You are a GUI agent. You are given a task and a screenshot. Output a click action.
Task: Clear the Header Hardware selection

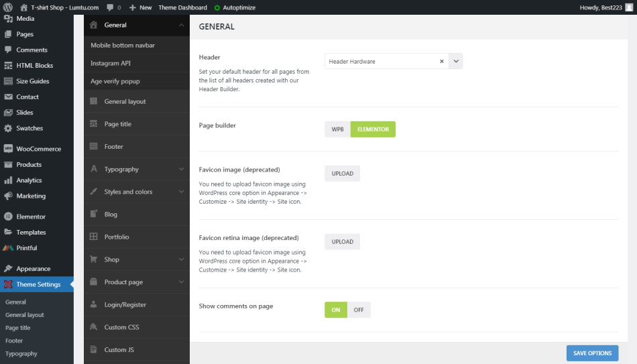[441, 61]
